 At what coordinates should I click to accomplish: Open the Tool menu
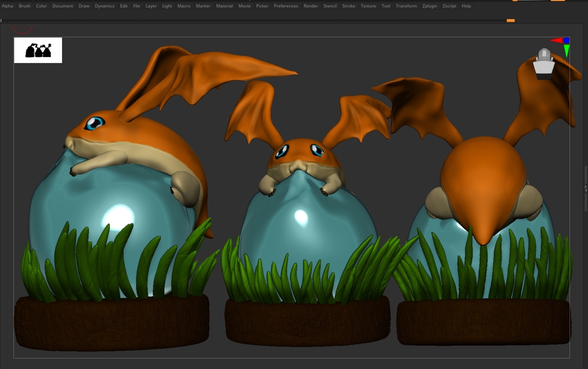tap(385, 6)
